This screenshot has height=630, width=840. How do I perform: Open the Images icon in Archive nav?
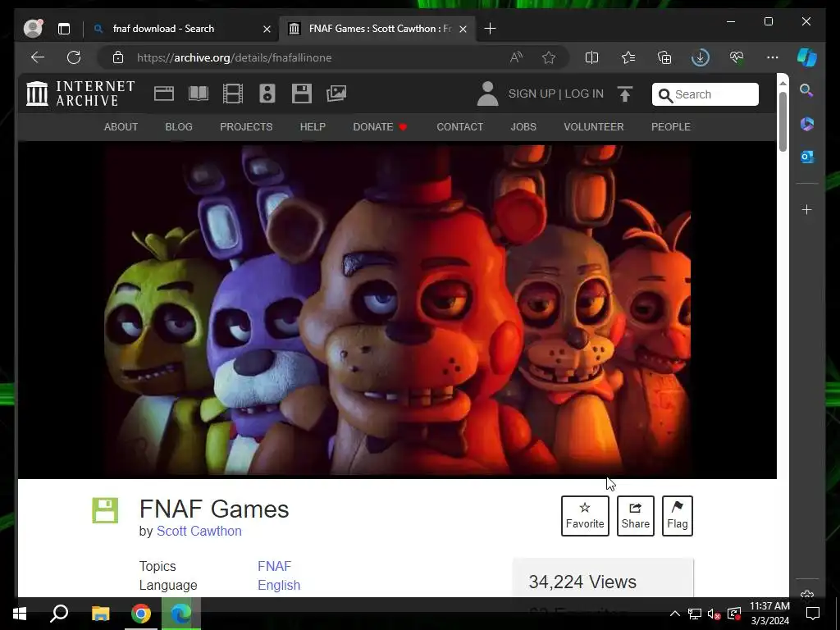point(336,94)
